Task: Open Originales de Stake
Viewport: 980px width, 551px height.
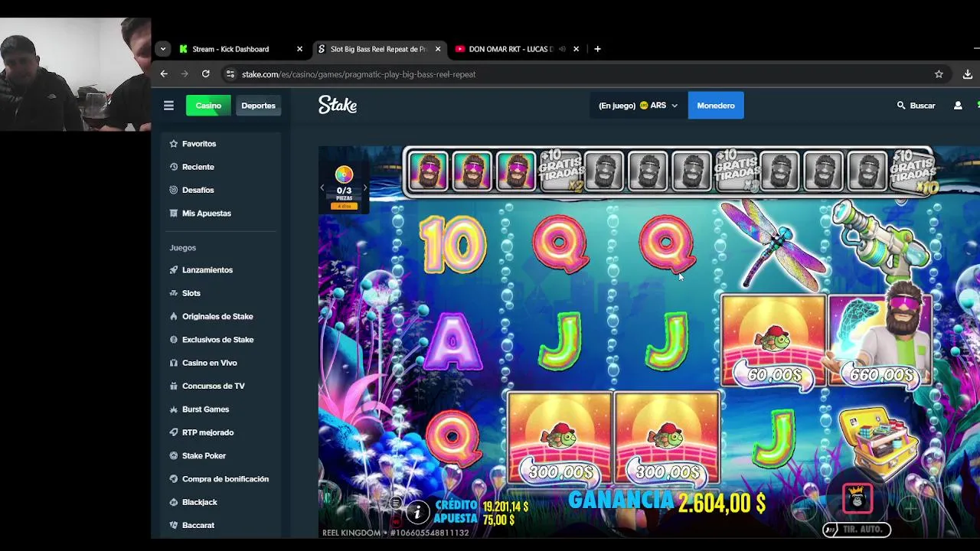Action: (219, 316)
